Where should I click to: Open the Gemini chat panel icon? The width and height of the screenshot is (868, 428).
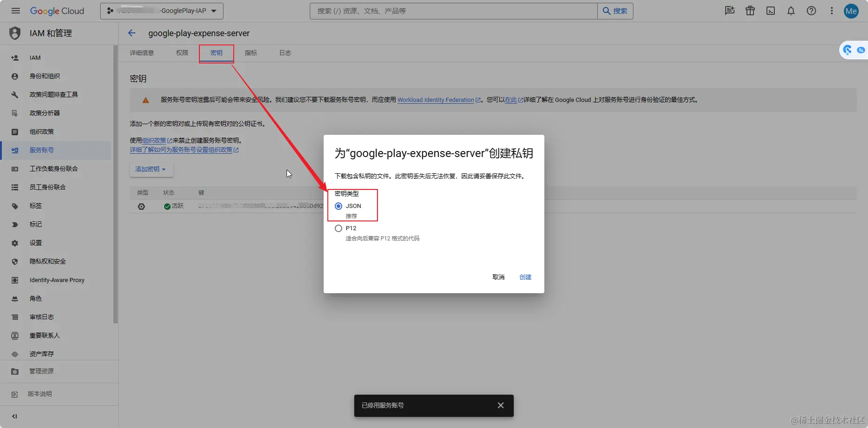[730, 11]
